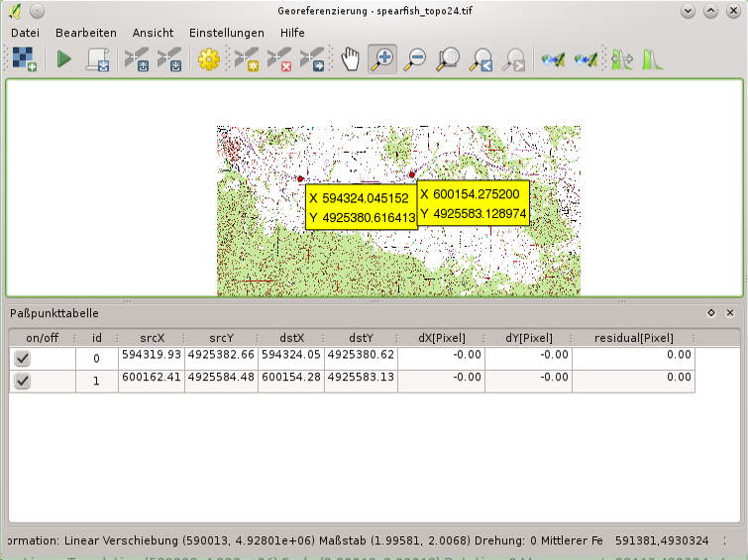748x560 pixels.
Task: Open the Einstellungen menu
Action: tap(227, 33)
